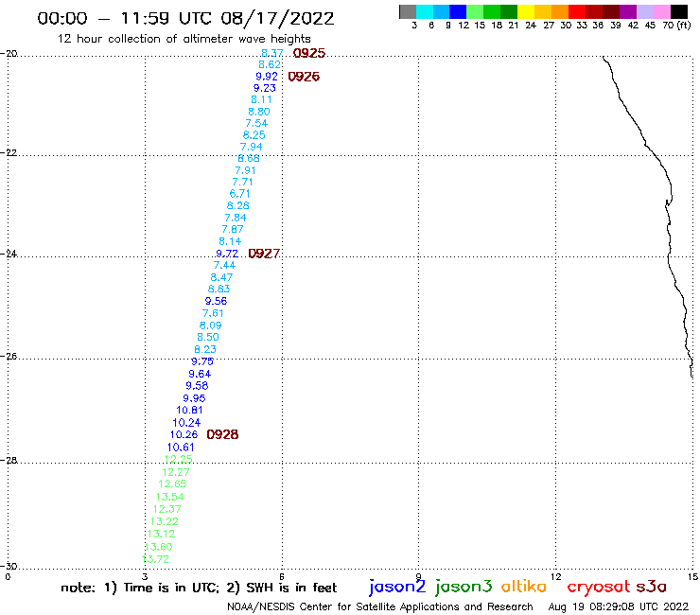
Task: Click the purple swatch in the color bar
Action: (x=628, y=11)
